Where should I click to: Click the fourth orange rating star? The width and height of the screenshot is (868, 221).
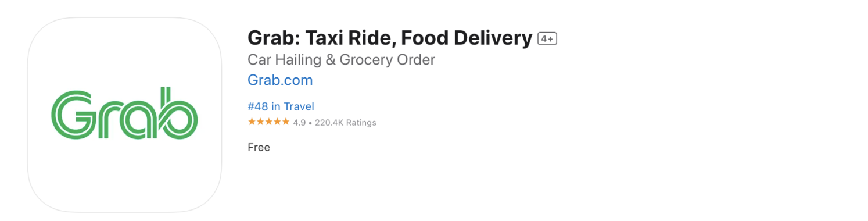(x=277, y=122)
